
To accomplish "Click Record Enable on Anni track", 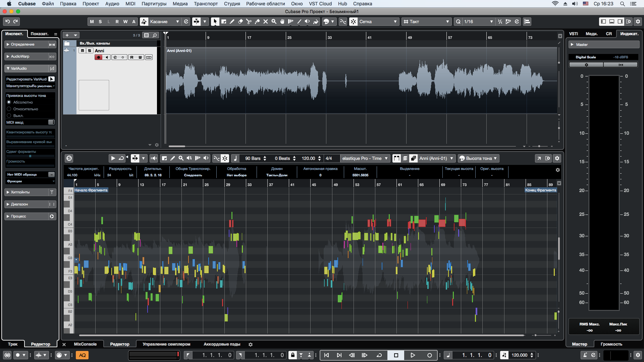I will coord(98,57).
